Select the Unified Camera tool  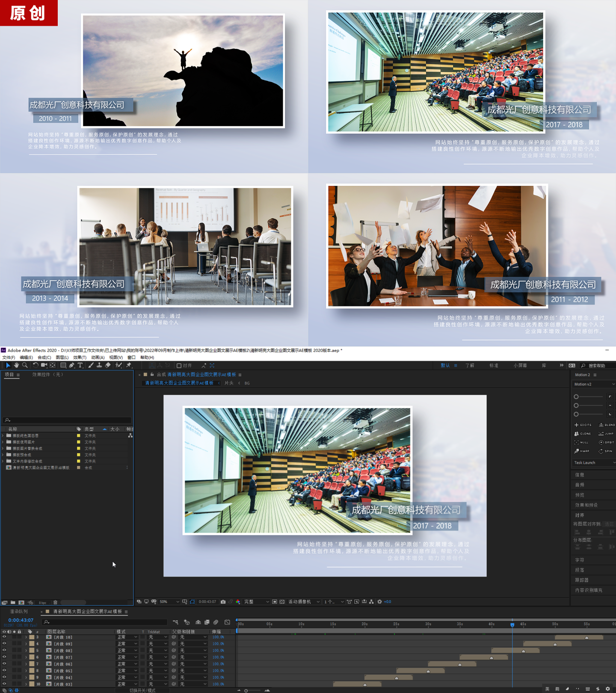click(x=44, y=365)
